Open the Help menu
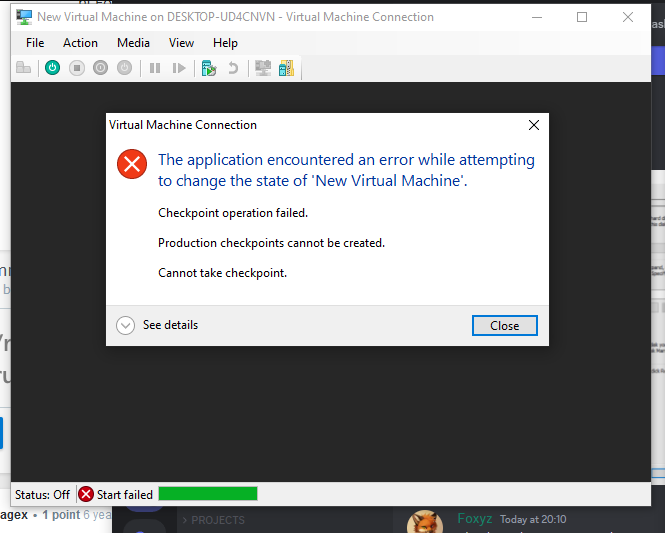Viewport: 665px width, 533px height. pyautogui.click(x=225, y=43)
